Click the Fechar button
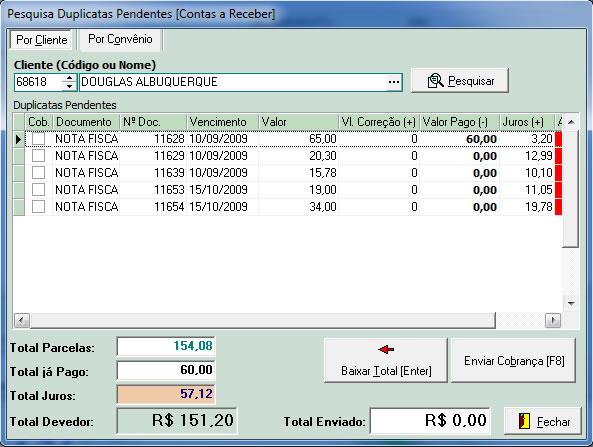This screenshot has width=593, height=447. (543, 421)
